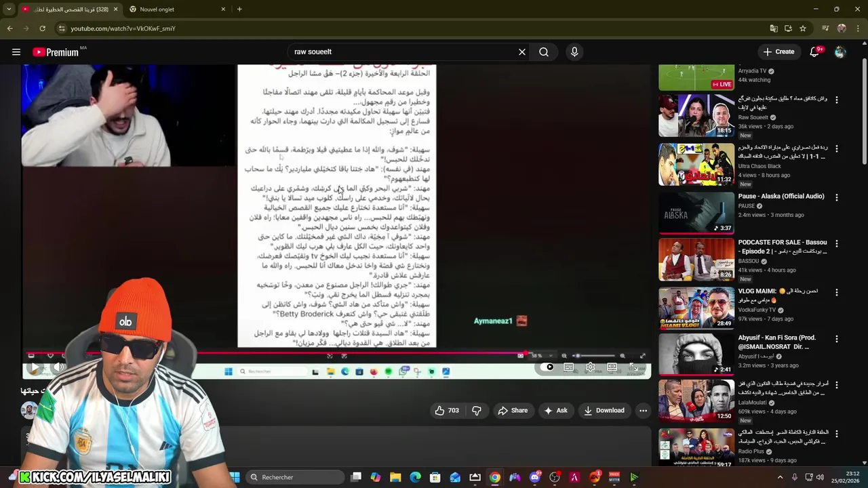868x488 pixels.
Task: Show hidden system tray icons
Action: 780,477
